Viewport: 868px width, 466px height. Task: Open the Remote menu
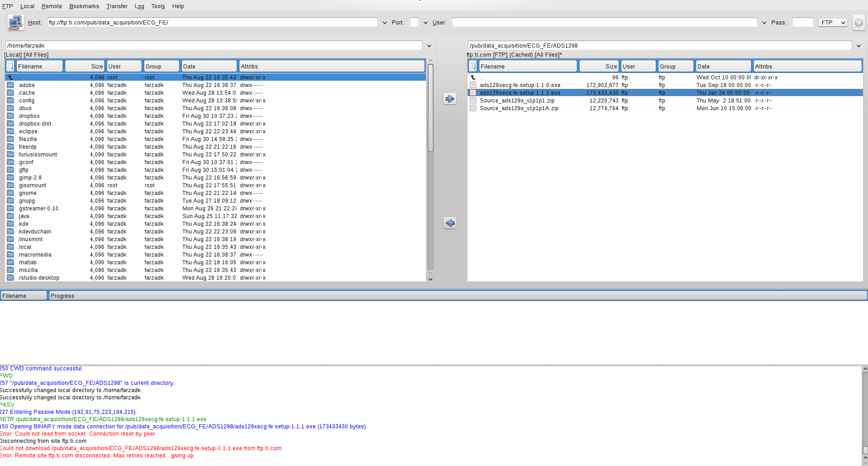52,6
